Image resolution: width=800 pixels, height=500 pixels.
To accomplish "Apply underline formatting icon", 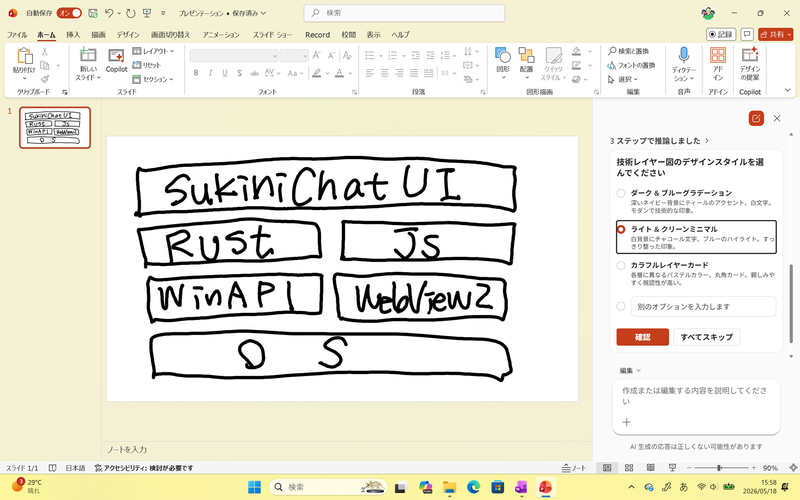I will (x=224, y=73).
